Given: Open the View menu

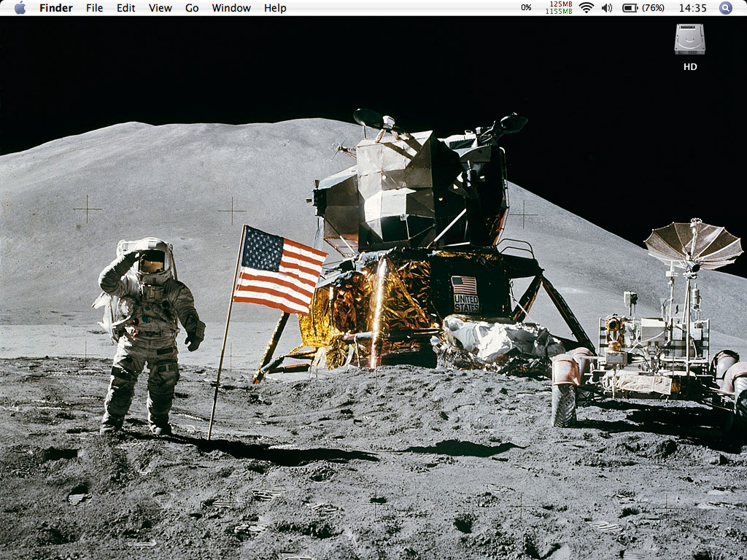Looking at the screenshot, I should tap(160, 7).
